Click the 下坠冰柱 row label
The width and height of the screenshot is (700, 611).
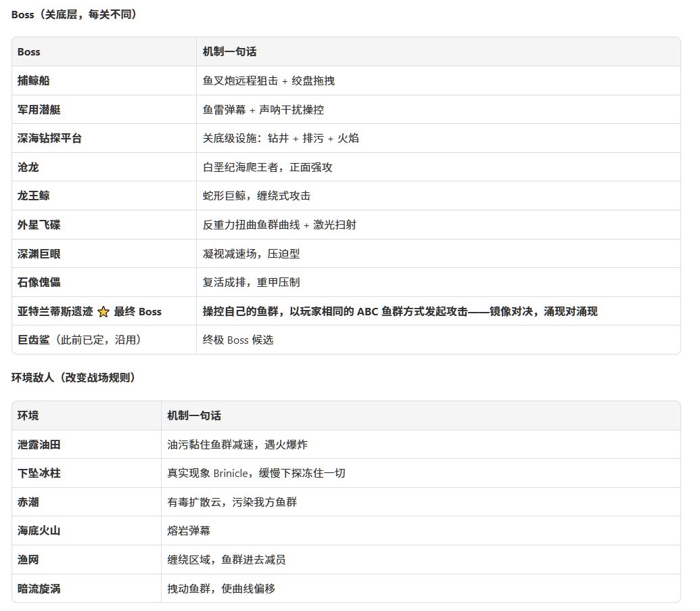[39, 473]
